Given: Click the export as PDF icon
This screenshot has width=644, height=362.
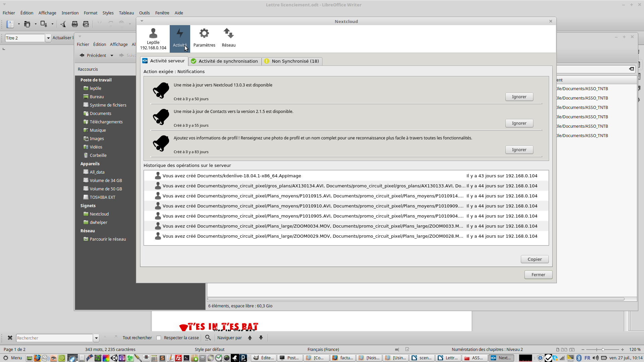Looking at the screenshot, I should click(63, 24).
